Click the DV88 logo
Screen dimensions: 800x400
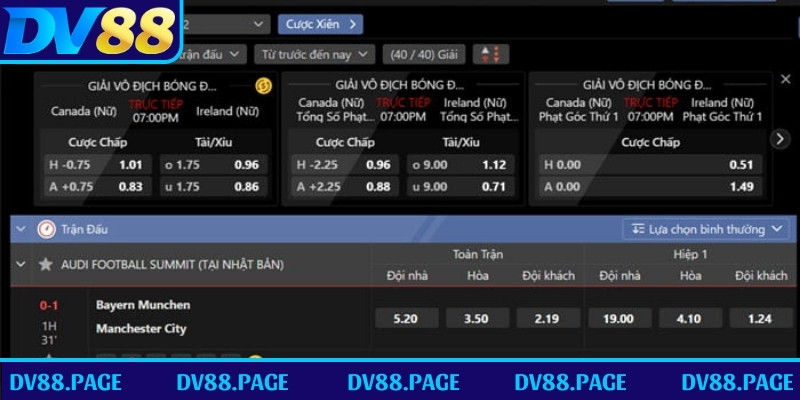click(90, 33)
